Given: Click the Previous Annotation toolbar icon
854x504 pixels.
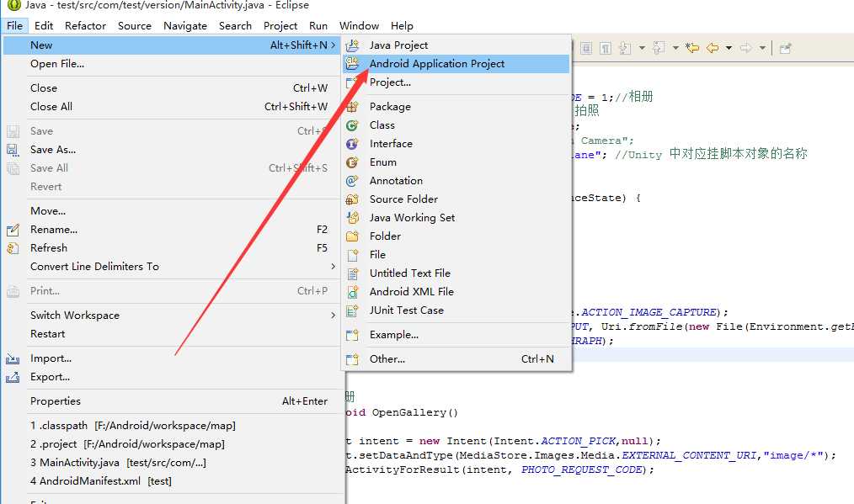Looking at the screenshot, I should pos(659,48).
